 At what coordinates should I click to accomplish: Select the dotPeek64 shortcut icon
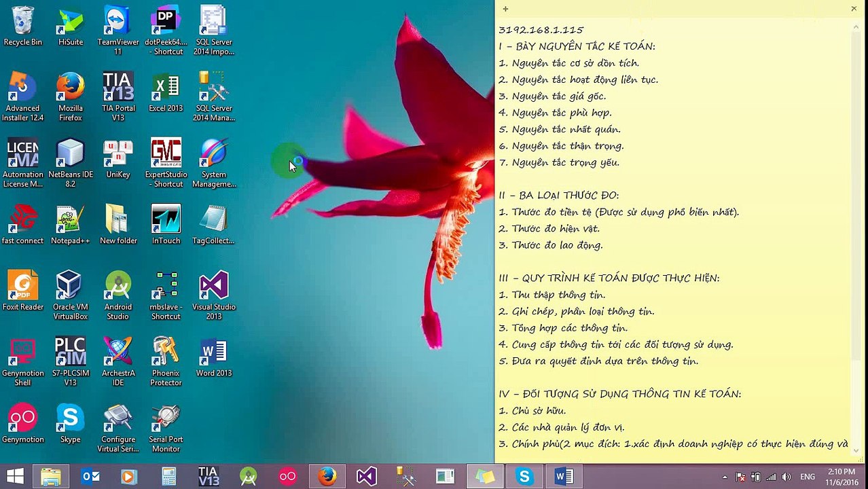pos(166,31)
